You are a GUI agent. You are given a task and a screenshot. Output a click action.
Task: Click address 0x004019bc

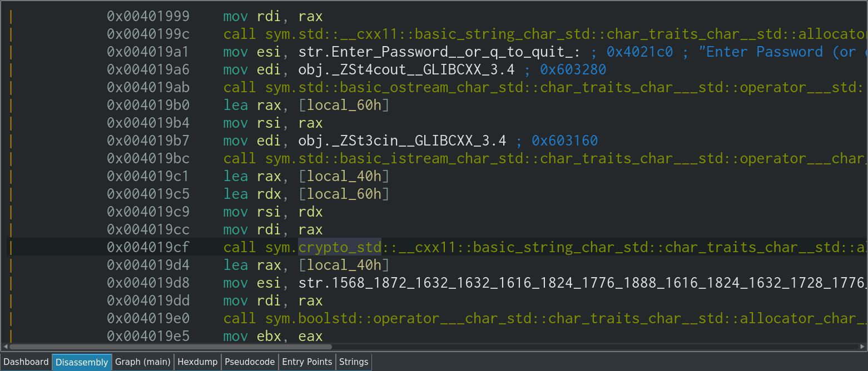148,159
